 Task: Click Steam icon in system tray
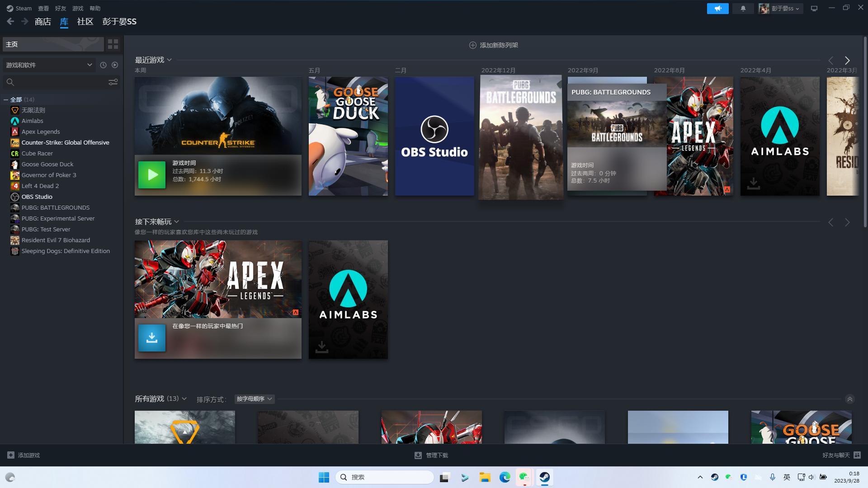click(714, 477)
